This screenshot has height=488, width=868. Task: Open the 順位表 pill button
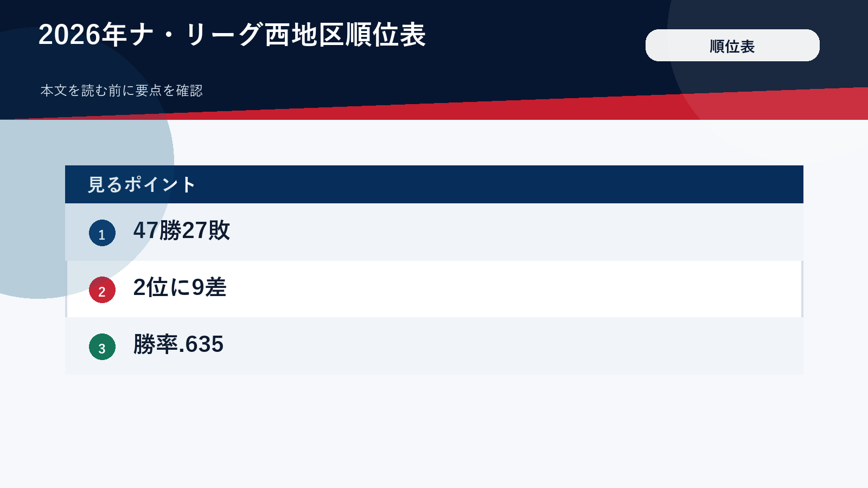732,46
